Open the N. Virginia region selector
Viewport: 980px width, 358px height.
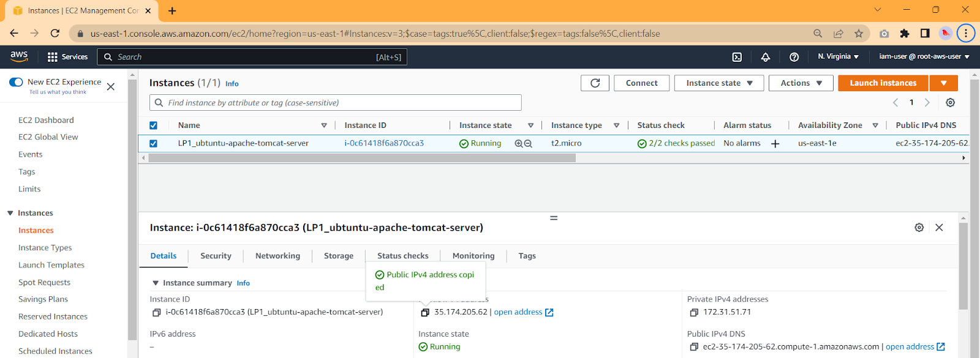coord(838,56)
